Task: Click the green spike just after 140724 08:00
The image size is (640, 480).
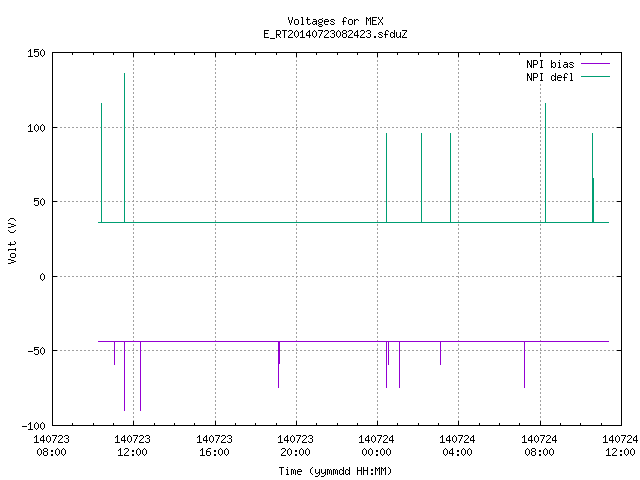Action: [x=546, y=163]
